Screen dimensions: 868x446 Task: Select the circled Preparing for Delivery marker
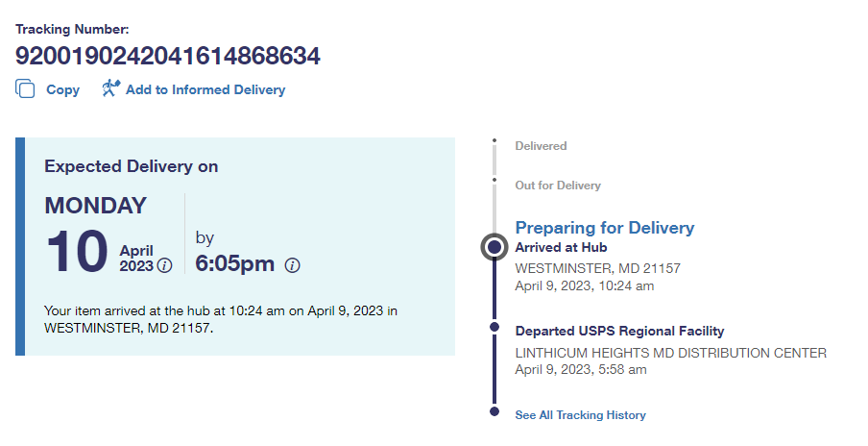click(494, 247)
